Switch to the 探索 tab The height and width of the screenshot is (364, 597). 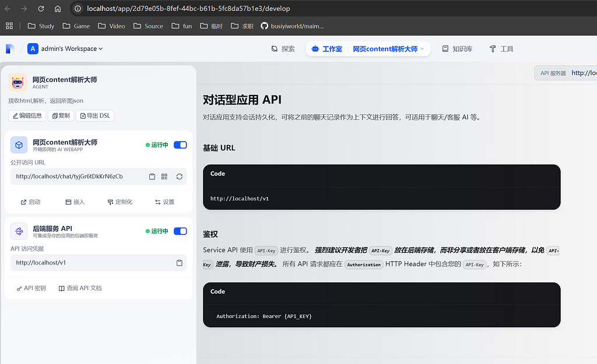tap(283, 49)
